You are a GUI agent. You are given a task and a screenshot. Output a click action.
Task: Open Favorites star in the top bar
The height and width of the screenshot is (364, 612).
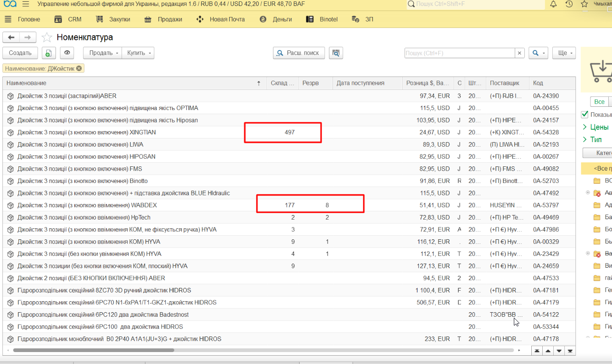pos(584,4)
